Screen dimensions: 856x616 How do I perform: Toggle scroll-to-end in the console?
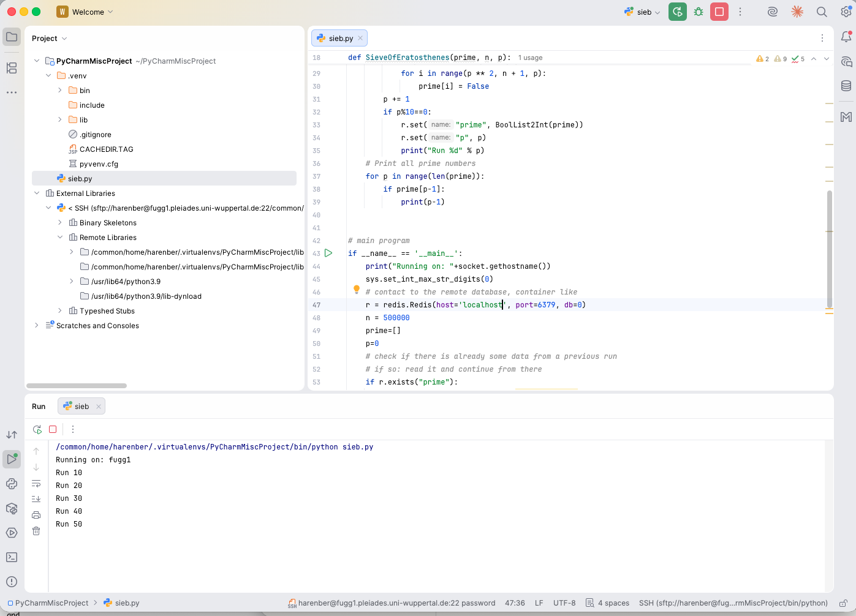(x=36, y=498)
